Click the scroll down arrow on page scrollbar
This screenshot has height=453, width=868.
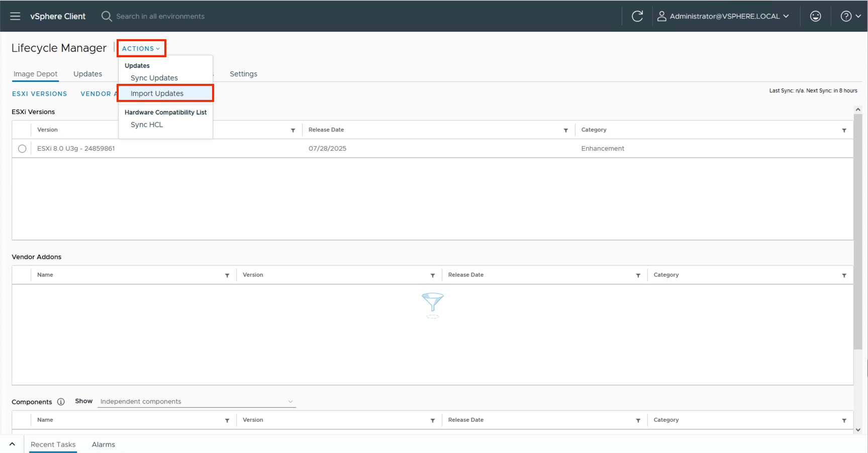click(x=858, y=430)
